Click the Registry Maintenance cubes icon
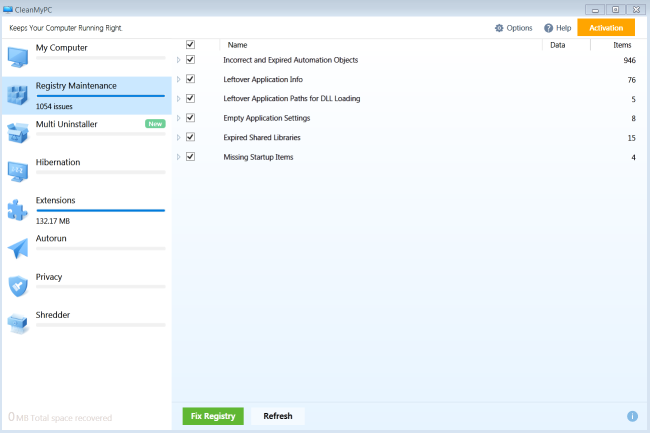The image size is (650, 433). pyautogui.click(x=18, y=95)
